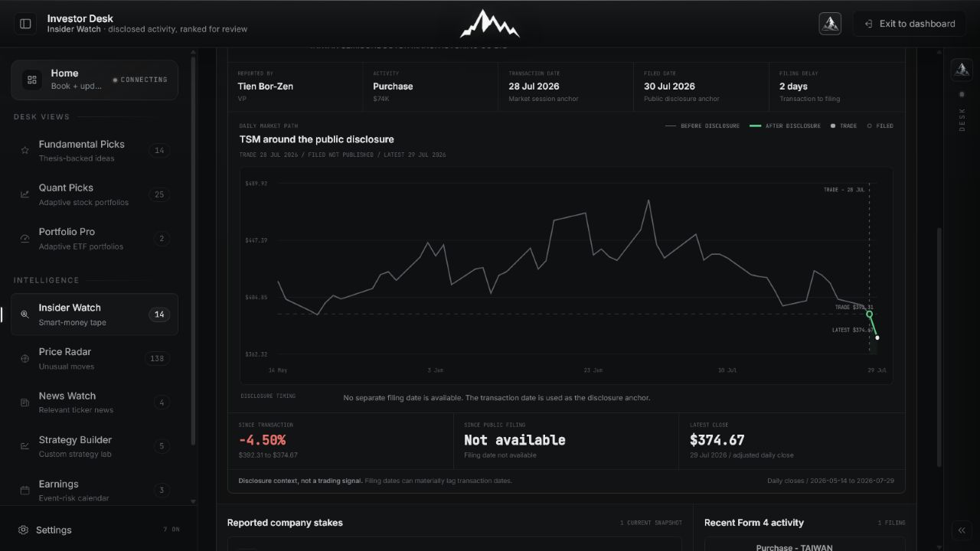Click Exit to dashboard button
The image size is (980, 551).
point(910,24)
